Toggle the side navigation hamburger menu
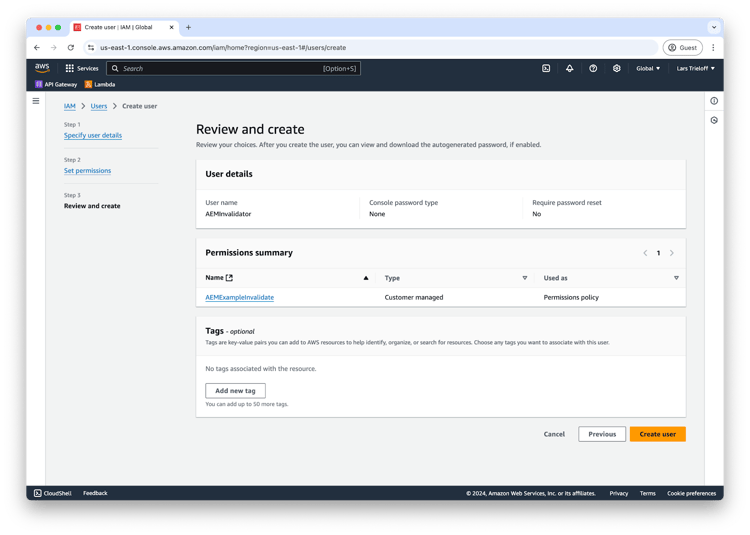Viewport: 750px width, 535px height. 36,101
